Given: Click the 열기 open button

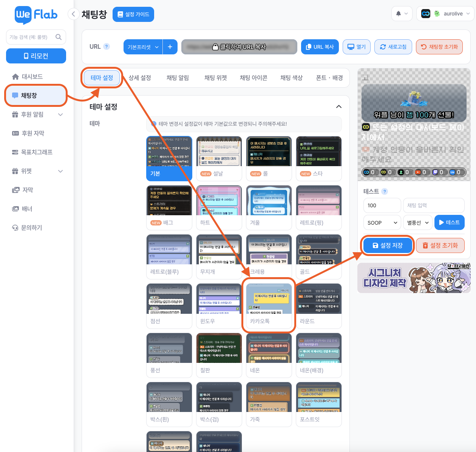Looking at the screenshot, I should click(x=357, y=47).
